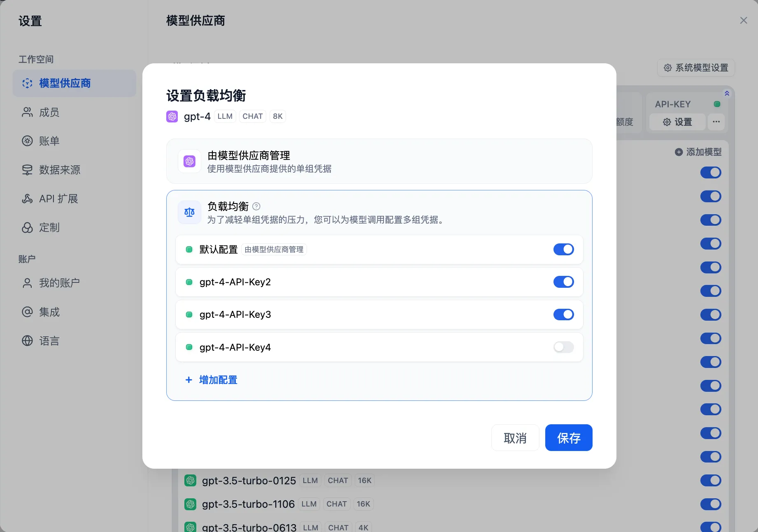
Task: Select the 由模型供应商管理 option card
Action: [x=379, y=161]
